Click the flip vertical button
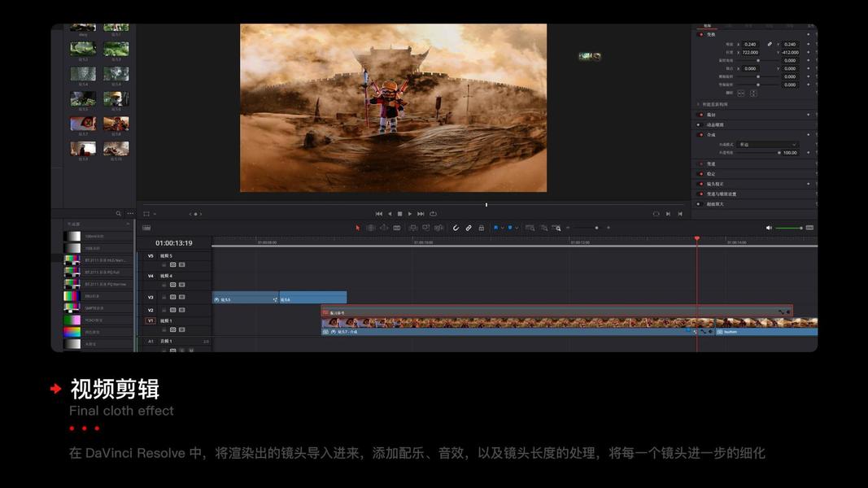868x488 pixels. 753,93
